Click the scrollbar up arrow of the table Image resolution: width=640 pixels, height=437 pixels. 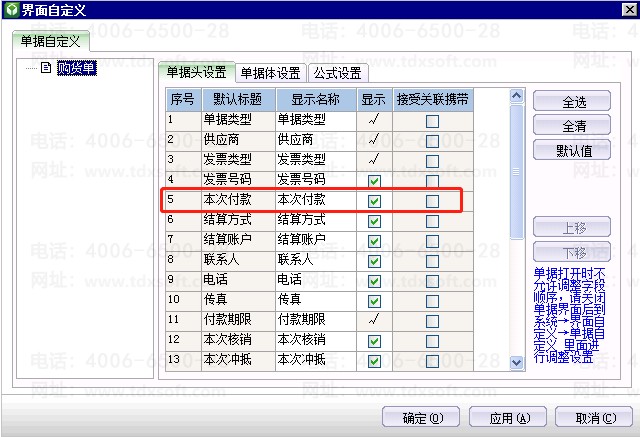[517, 97]
